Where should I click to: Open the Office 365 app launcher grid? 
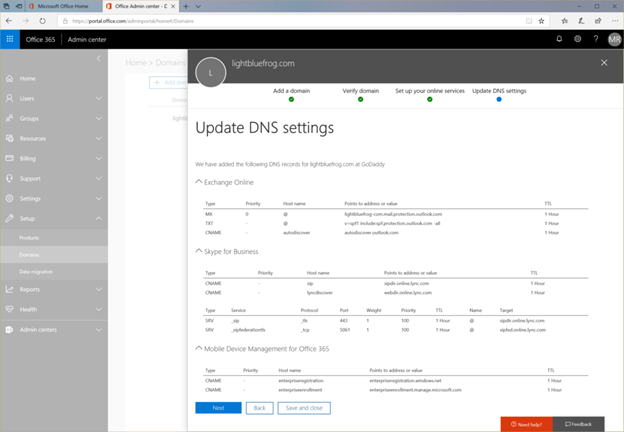[10, 39]
